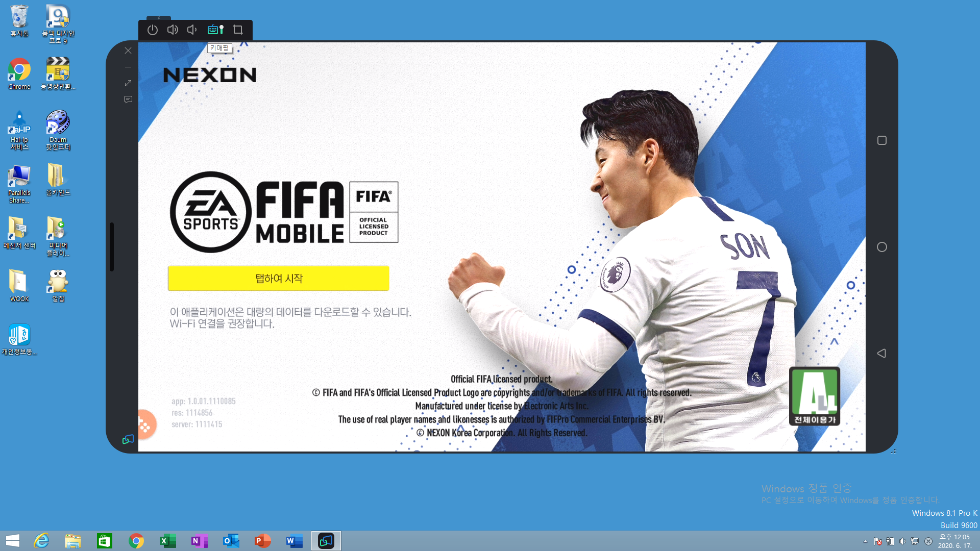Raise volume with the speaker-plus icon

click(173, 30)
